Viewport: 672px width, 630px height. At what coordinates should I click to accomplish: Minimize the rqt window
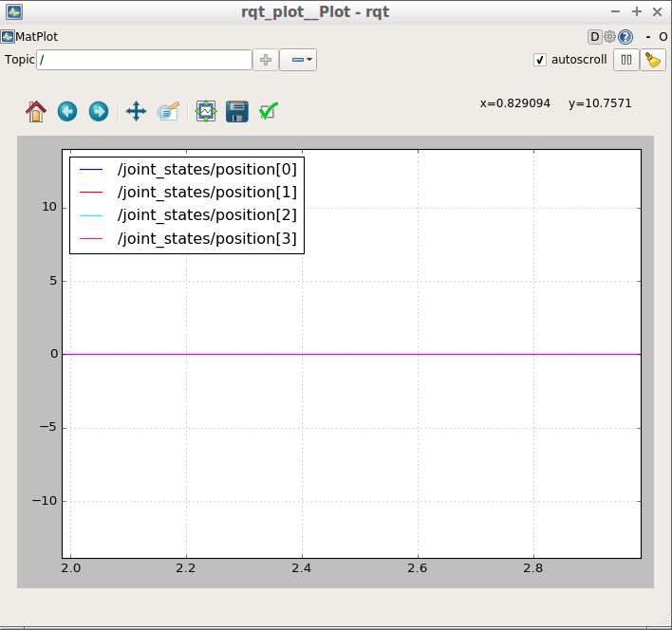coord(615,11)
